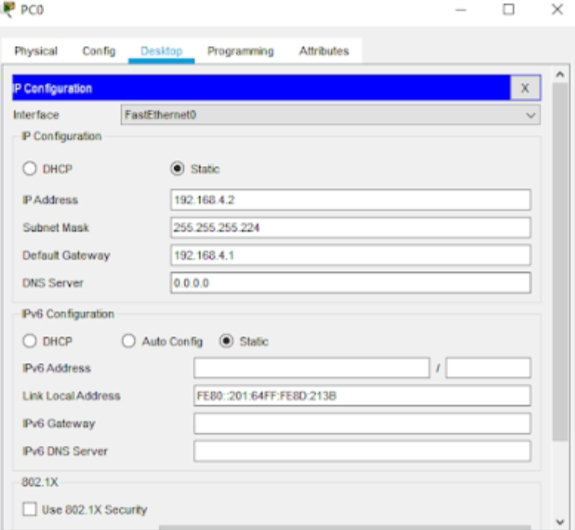Click the IPv6 DNS Server field

pyautogui.click(x=362, y=451)
